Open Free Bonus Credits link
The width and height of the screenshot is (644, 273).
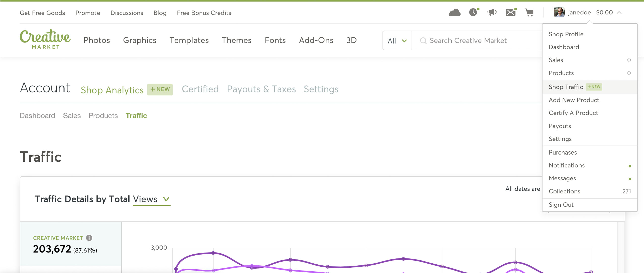coord(204,13)
